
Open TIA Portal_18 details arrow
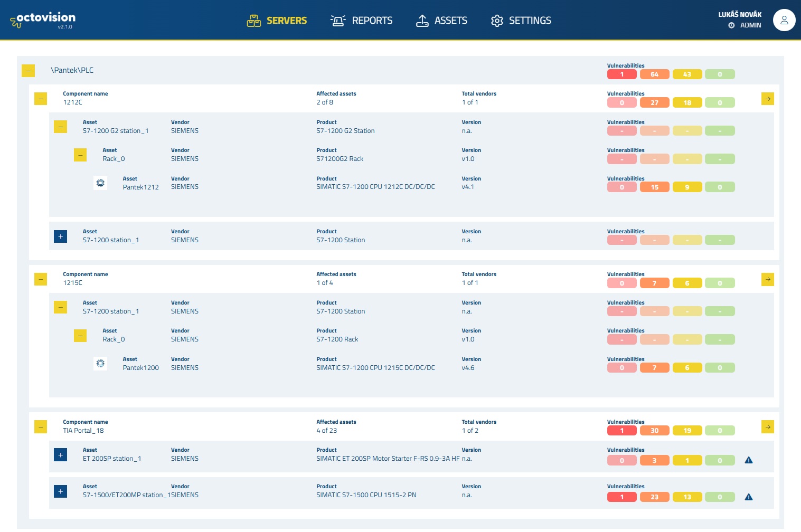pyautogui.click(x=768, y=427)
